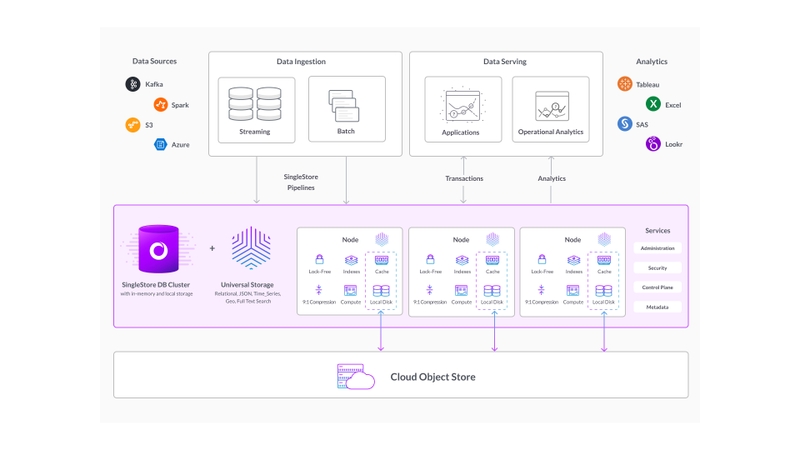Click the "Data Ingestion" title

tap(301, 61)
